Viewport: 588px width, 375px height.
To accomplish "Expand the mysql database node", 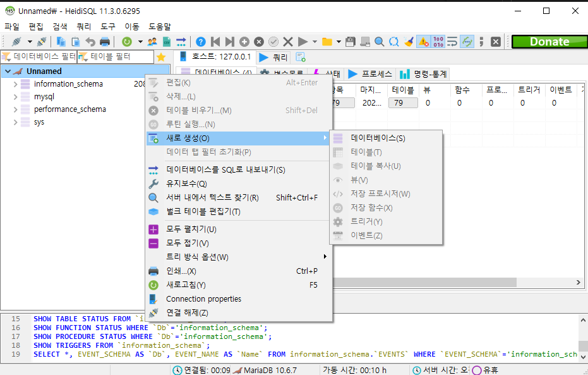I will click(15, 97).
